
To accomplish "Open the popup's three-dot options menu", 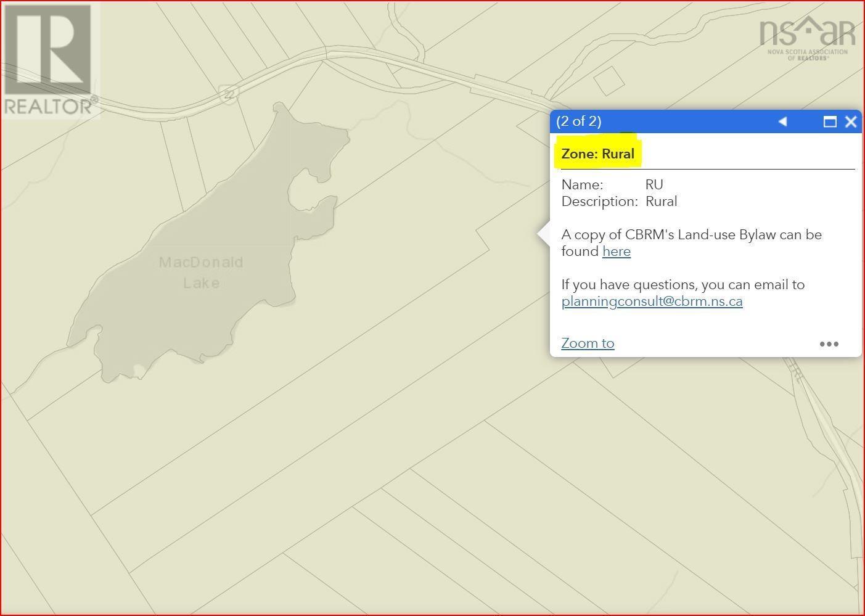I will click(x=829, y=344).
